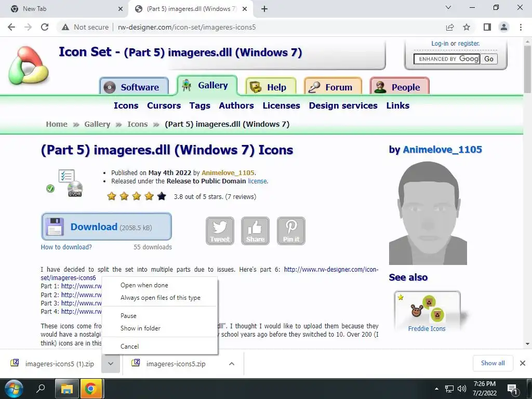Click the register link
The image size is (532, 399).
pyautogui.click(x=469, y=44)
